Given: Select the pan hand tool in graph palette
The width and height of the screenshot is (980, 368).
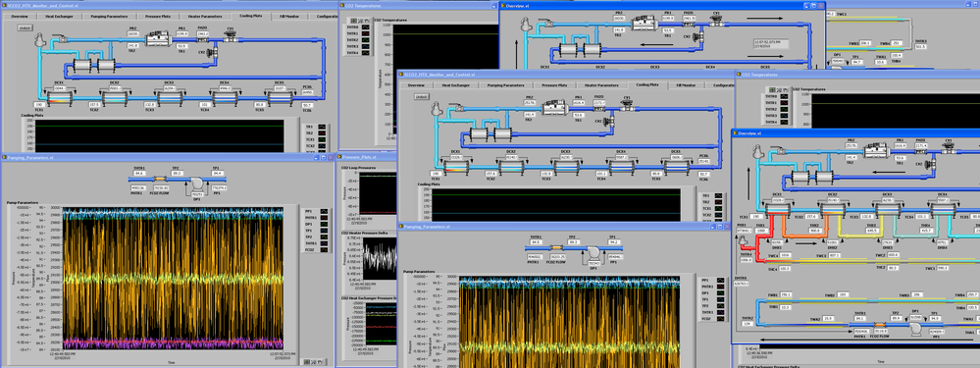Looking at the screenshot, I should [x=320, y=362].
